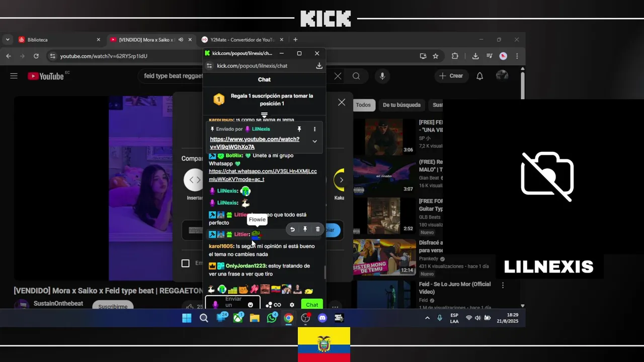Mute the playing YouTube tab speaker icon
The height and width of the screenshot is (362, 644).
(x=181, y=40)
